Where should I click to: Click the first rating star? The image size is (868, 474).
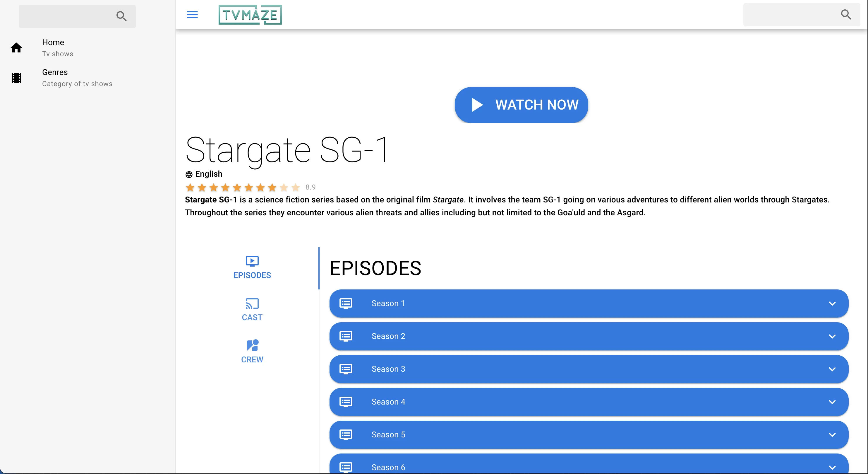click(190, 187)
